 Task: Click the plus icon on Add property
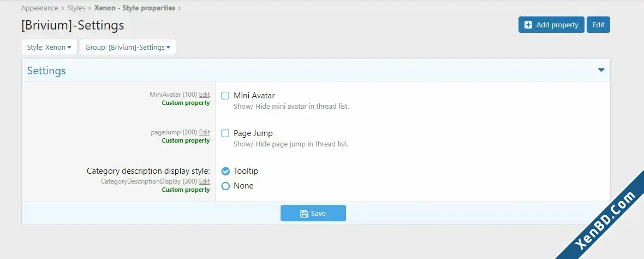528,25
